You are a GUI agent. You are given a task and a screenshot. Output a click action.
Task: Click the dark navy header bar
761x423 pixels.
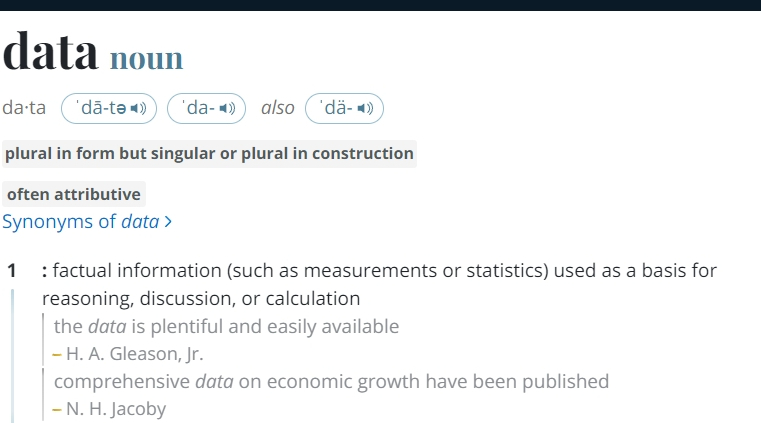tap(380, 5)
